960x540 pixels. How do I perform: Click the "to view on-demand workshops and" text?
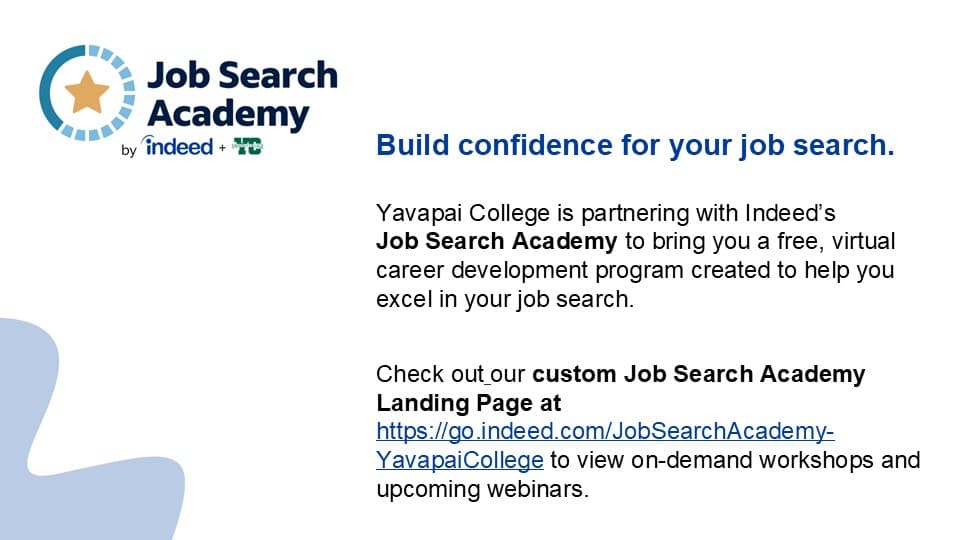click(x=735, y=460)
